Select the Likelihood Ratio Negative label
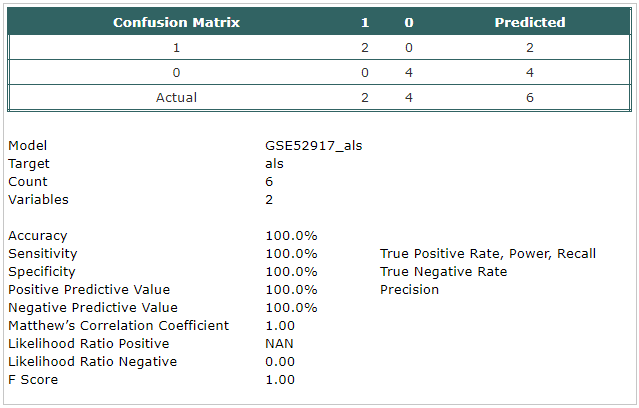Image resolution: width=639 pixels, height=408 pixels. tap(93, 362)
